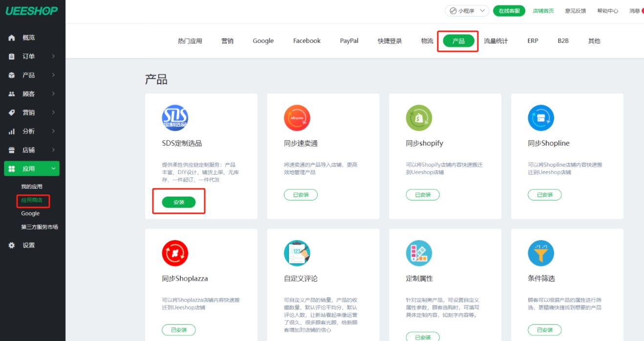Click the home icon beside 概览
The width and height of the screenshot is (644, 341).
click(12, 38)
